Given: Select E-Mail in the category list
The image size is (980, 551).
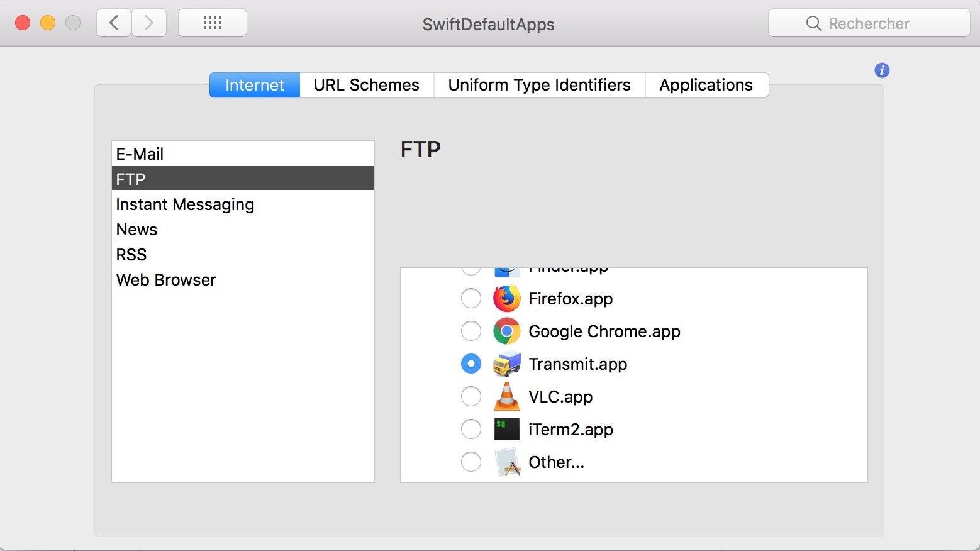Looking at the screenshot, I should 140,153.
